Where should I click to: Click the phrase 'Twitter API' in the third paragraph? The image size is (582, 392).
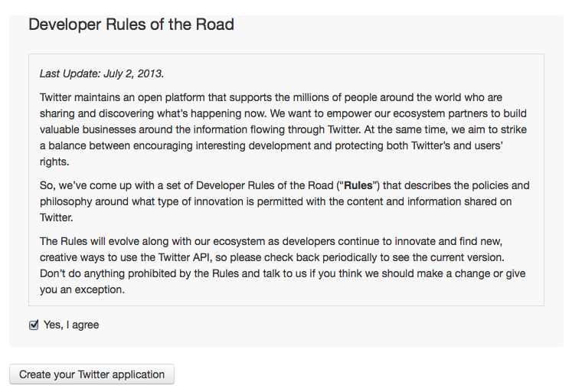click(x=226, y=257)
